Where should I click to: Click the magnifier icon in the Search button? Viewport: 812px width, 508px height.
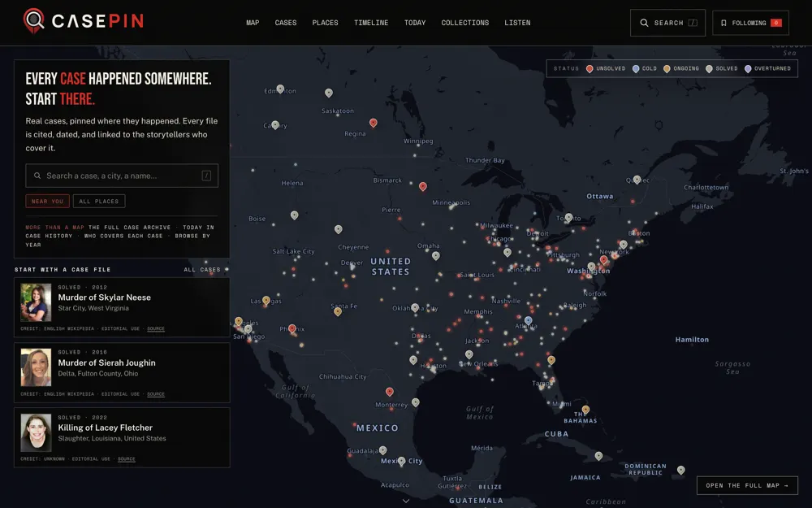click(x=644, y=23)
